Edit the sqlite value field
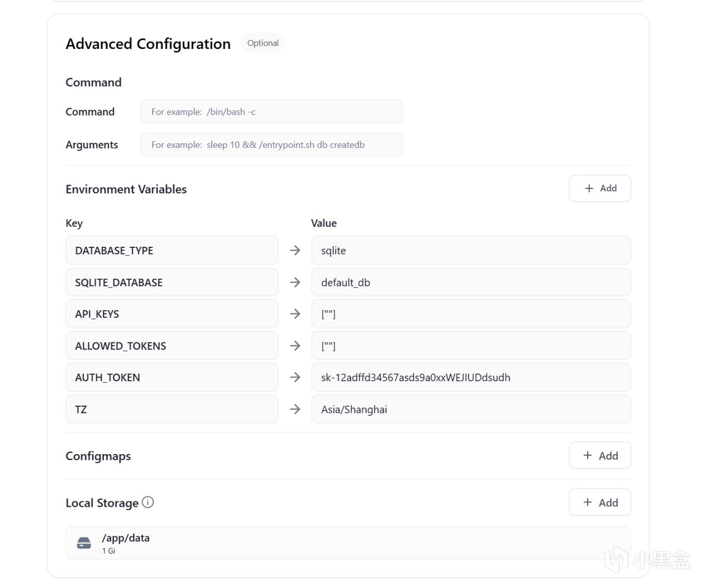The height and width of the screenshot is (588, 711). (471, 251)
